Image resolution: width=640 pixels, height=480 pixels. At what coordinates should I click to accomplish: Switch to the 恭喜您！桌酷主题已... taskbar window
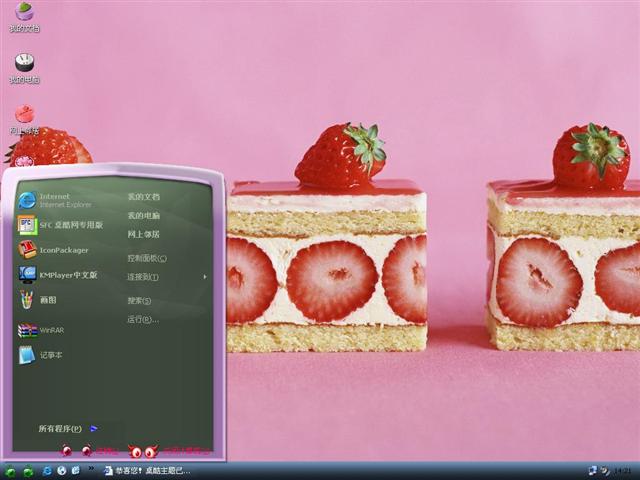pyautogui.click(x=147, y=471)
